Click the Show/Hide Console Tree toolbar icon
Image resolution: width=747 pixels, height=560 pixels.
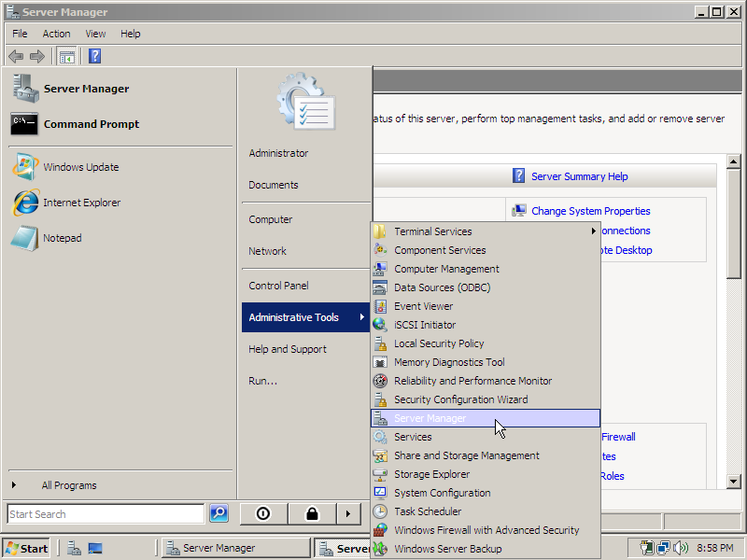[66, 57]
